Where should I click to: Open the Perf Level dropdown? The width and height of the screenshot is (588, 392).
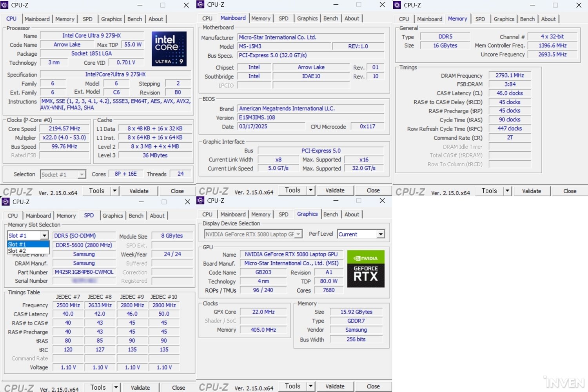pos(380,234)
